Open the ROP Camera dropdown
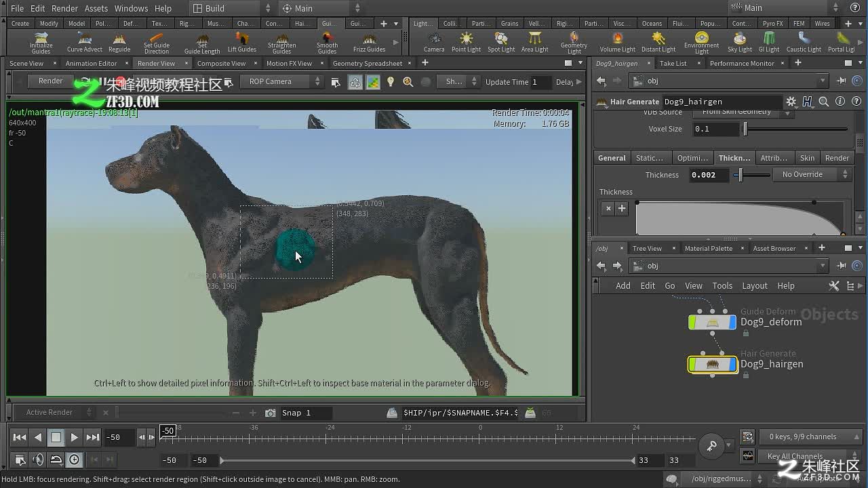This screenshot has height=488, width=868. (x=281, y=81)
